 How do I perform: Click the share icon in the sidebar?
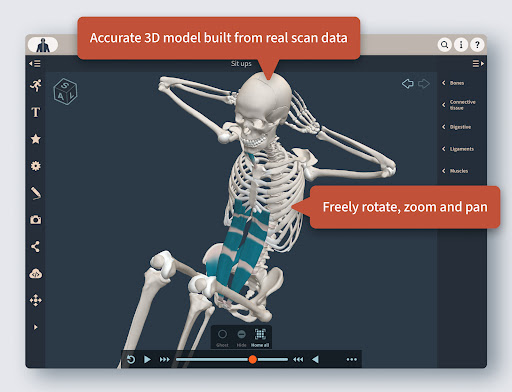tap(36, 247)
